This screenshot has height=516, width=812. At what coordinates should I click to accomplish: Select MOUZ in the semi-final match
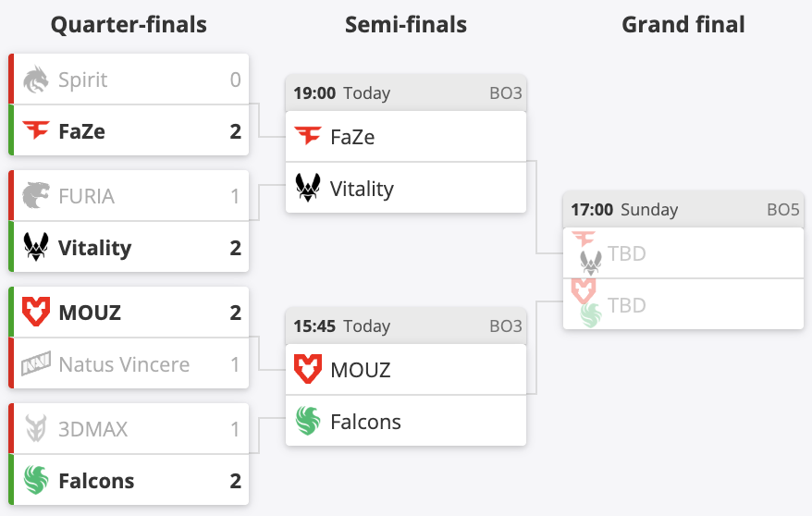click(360, 370)
